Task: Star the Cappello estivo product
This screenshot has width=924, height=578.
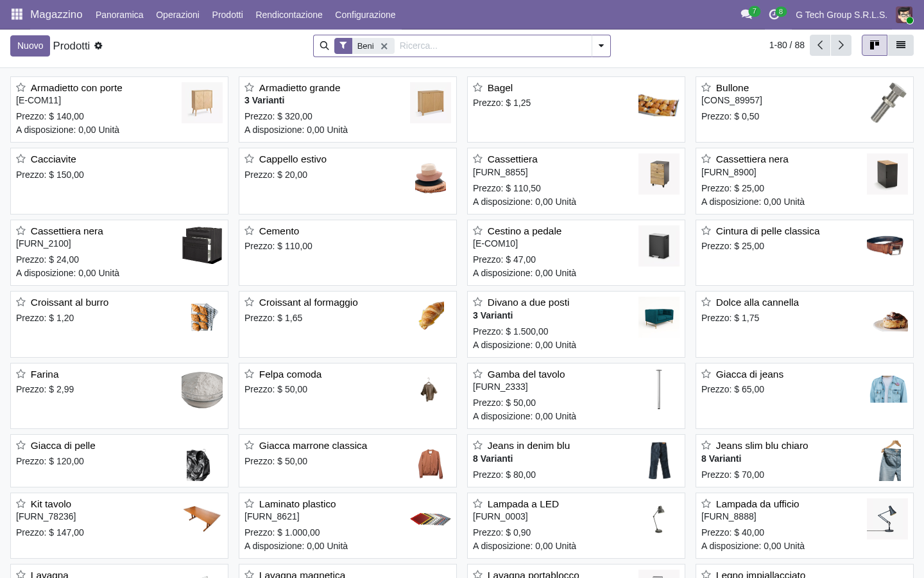Action: pyautogui.click(x=249, y=159)
